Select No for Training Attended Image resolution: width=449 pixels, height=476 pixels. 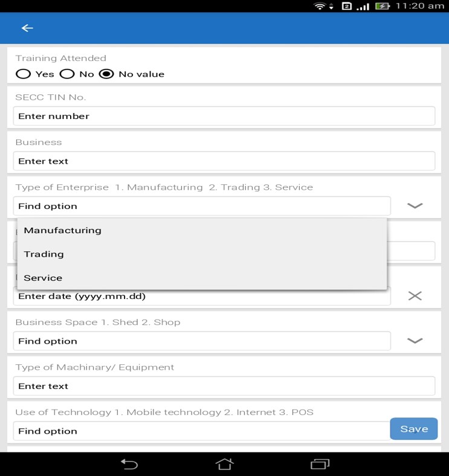(67, 74)
